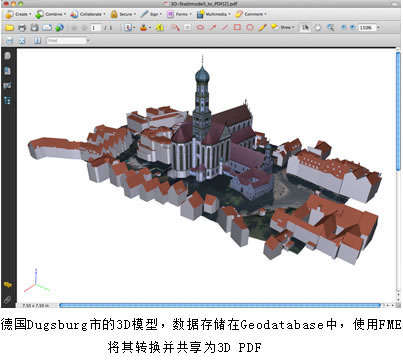Open the Show dropdown in toolbar
The image size is (403, 361).
click(283, 27)
